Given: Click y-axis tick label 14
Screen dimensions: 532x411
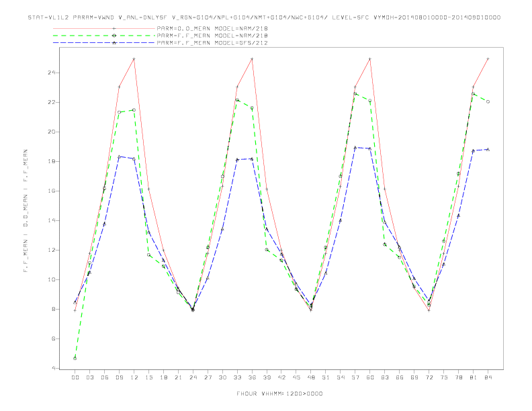Looking at the screenshot, I should (x=52, y=220).
